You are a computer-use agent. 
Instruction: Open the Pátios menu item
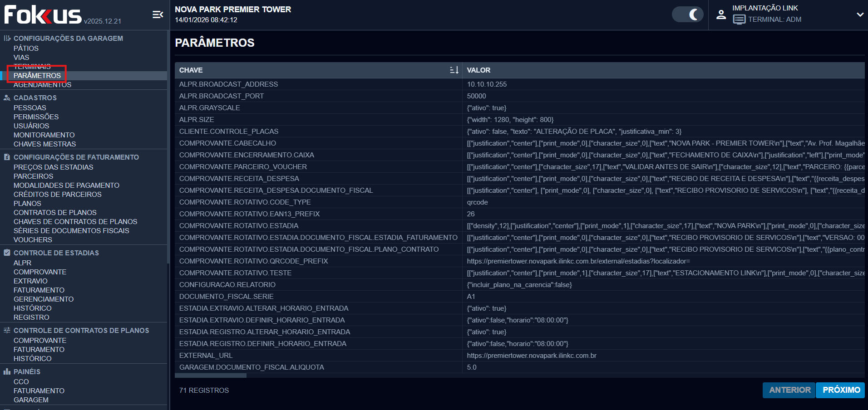[26, 49]
